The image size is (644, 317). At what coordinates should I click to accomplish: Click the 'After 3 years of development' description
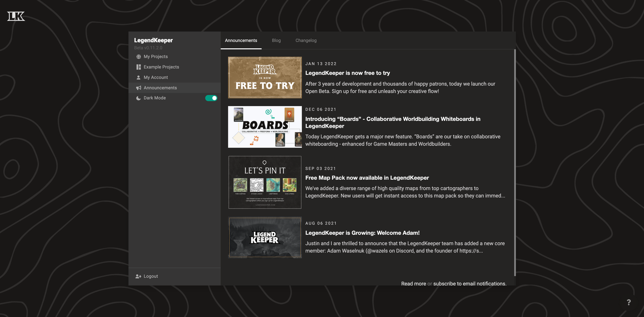(400, 88)
